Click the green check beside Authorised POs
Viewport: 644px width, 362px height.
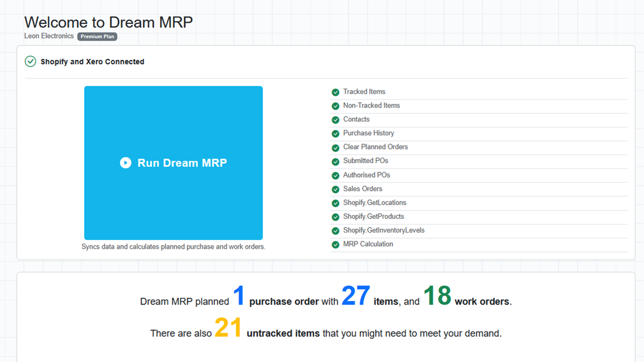point(335,175)
